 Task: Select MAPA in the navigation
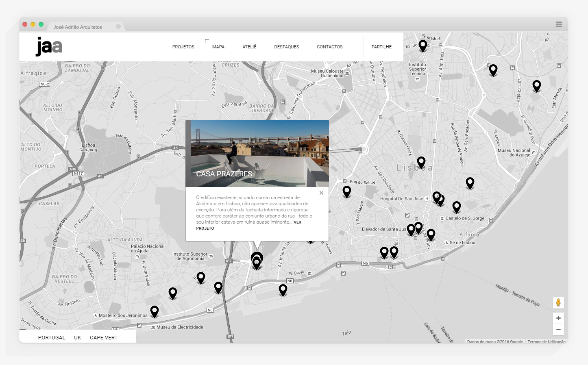pos(218,47)
